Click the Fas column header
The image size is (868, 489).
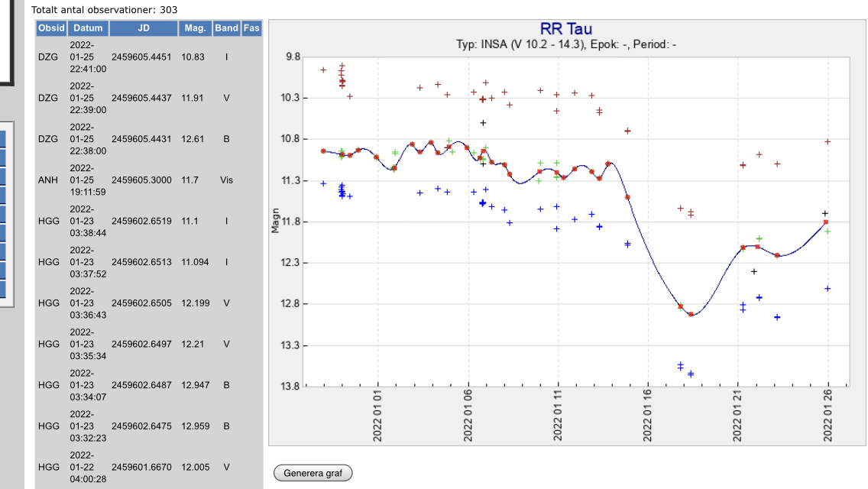tap(251, 28)
